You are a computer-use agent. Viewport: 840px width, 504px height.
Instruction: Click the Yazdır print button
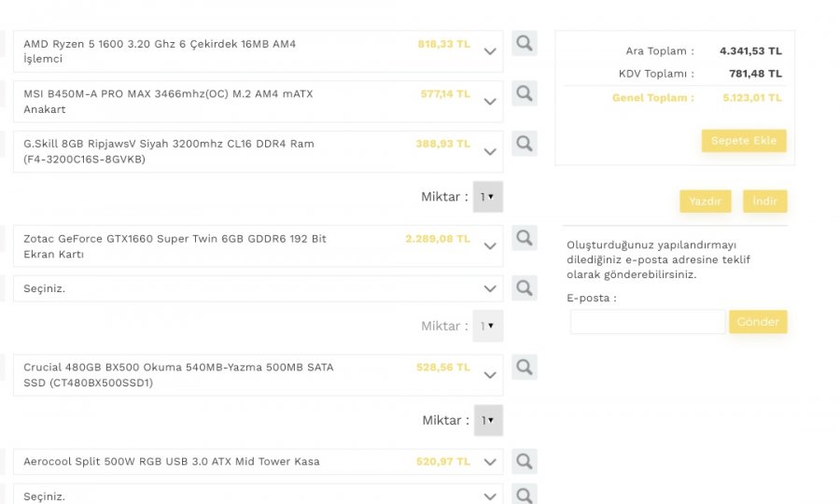tap(705, 202)
